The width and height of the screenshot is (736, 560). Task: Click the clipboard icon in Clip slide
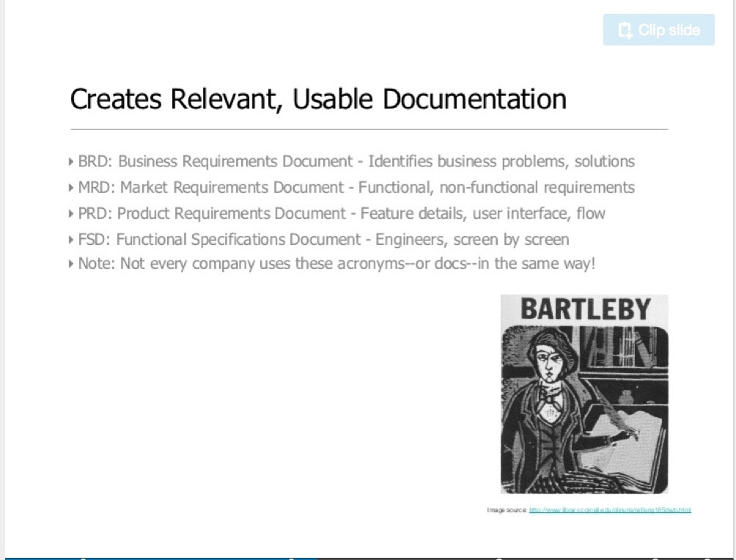tap(625, 31)
